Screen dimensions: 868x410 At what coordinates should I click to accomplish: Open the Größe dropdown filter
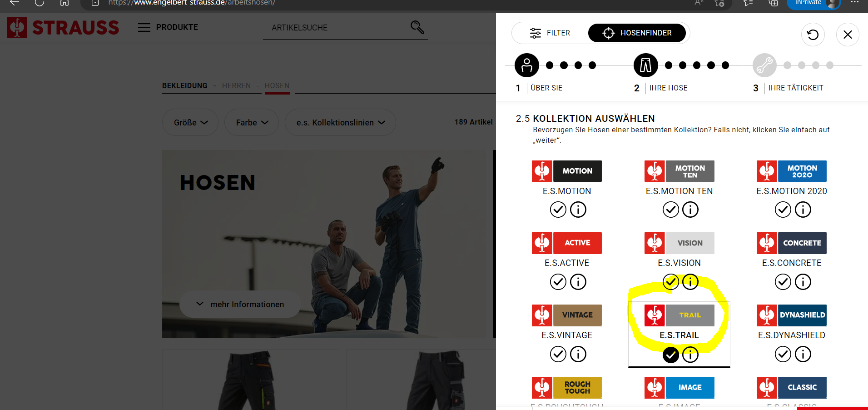click(x=190, y=122)
